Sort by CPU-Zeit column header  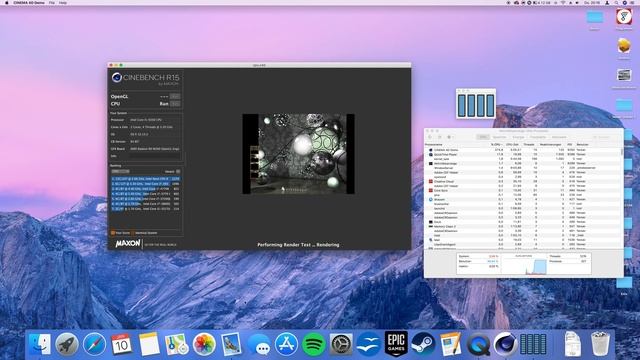[513, 144]
